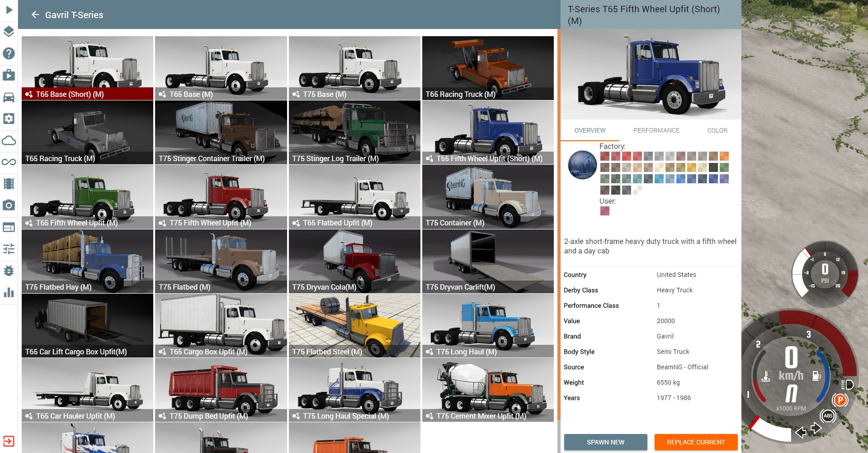Click the orange parking brake indicator
This screenshot has height=453, width=868.
840,400
